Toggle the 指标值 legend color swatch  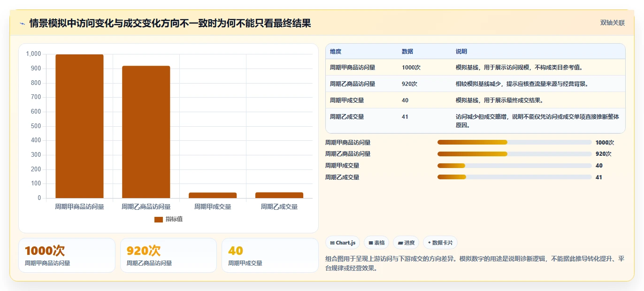[x=158, y=219]
